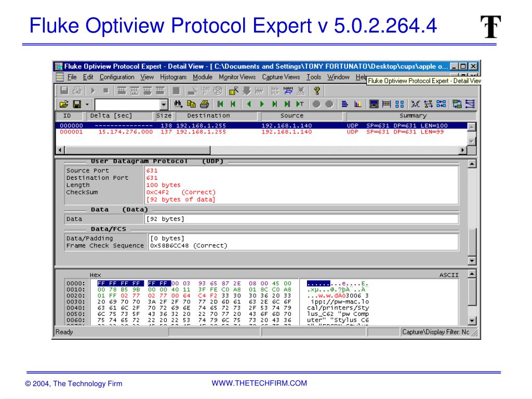Click the floppy disk save capture icon
Viewport: 532px width, 399px height.
77,104
